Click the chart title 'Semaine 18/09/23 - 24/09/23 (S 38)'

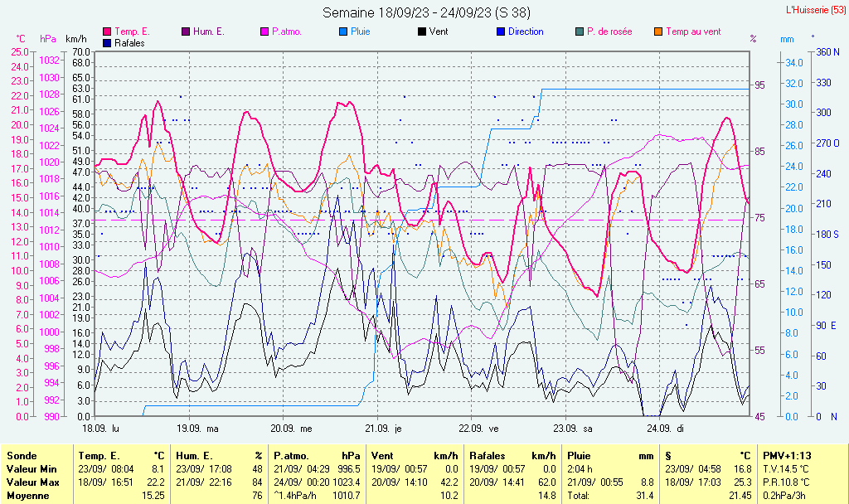point(426,12)
